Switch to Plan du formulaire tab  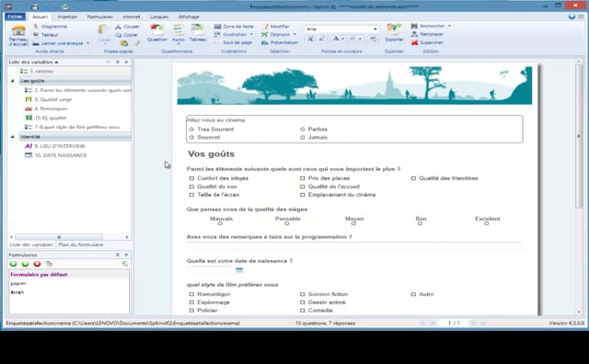[x=81, y=245]
